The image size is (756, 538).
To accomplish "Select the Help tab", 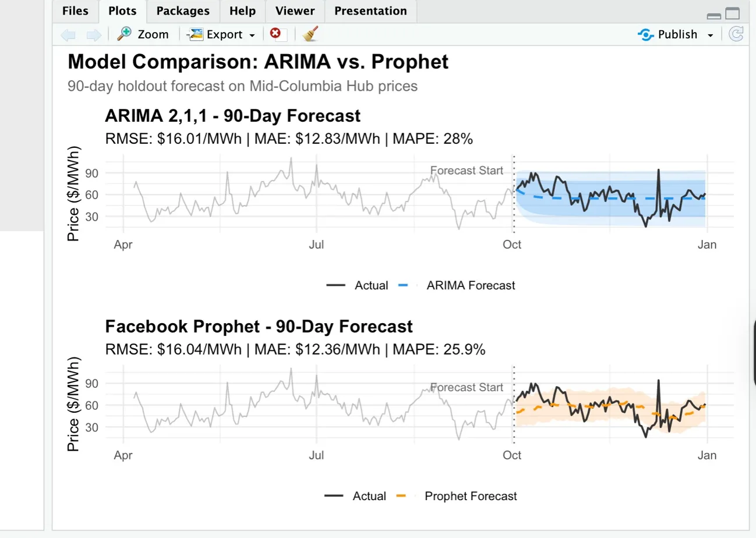I will (242, 10).
